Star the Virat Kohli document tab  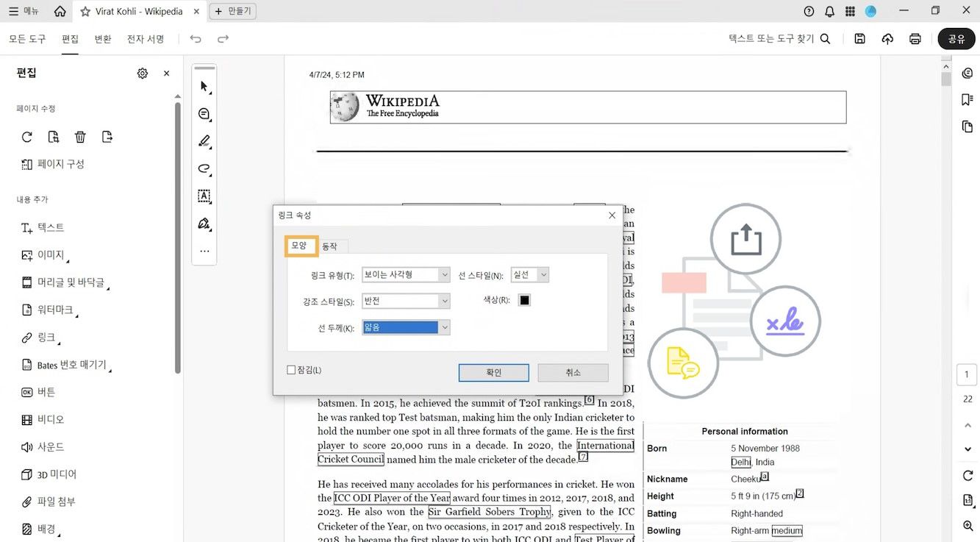85,12
